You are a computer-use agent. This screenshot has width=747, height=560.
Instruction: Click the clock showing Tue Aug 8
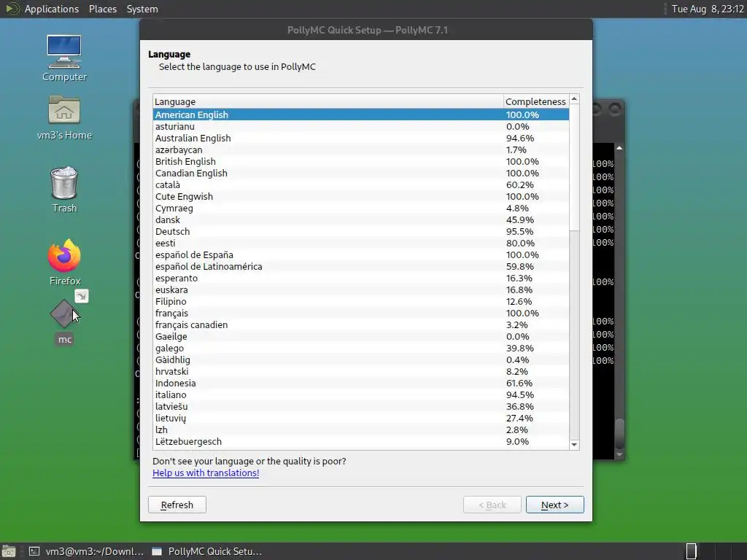708,9
